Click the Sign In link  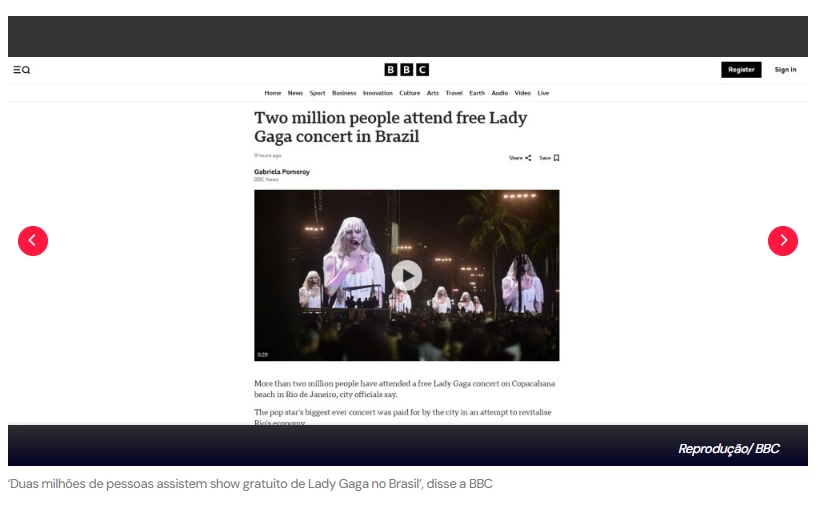point(785,69)
